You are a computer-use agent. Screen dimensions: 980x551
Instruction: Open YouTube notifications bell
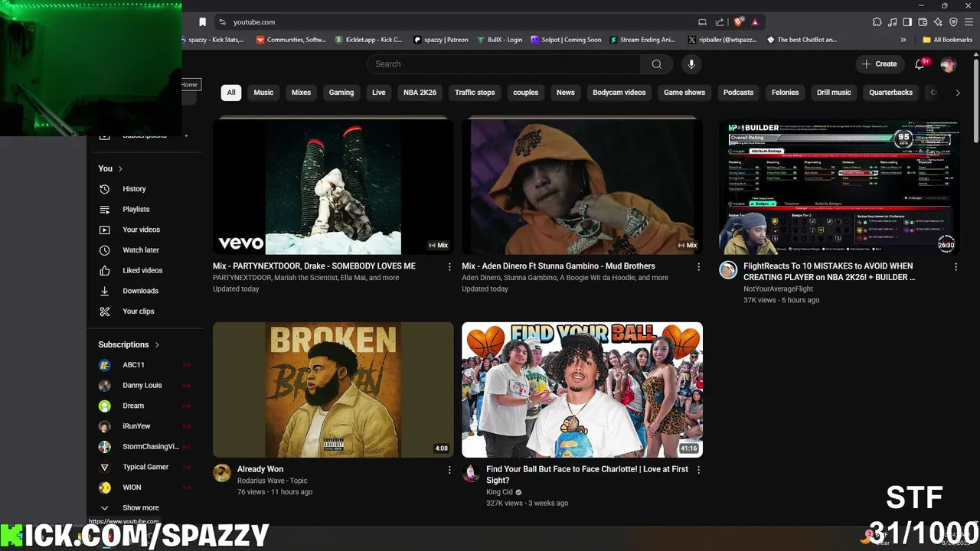(920, 64)
